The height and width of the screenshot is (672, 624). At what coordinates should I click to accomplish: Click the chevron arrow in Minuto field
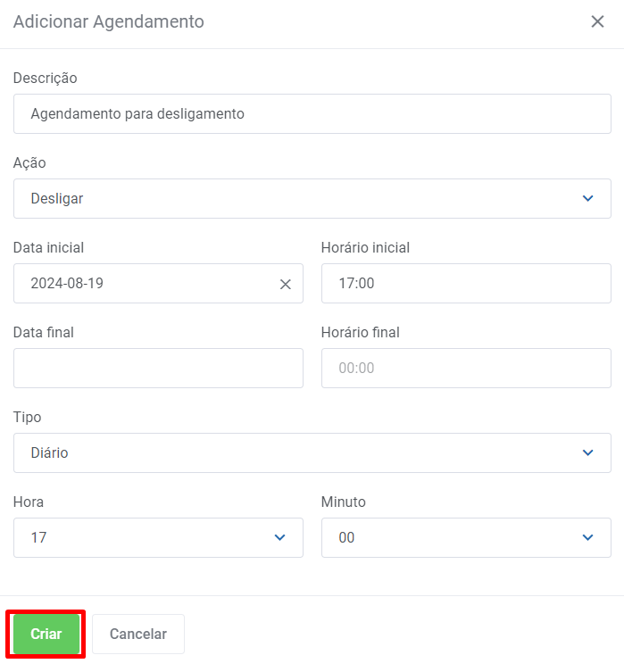coord(587,537)
